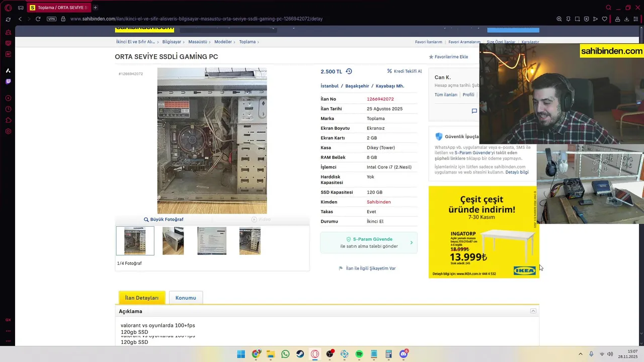Open the Favori İlanlarım menu

pos(429,42)
